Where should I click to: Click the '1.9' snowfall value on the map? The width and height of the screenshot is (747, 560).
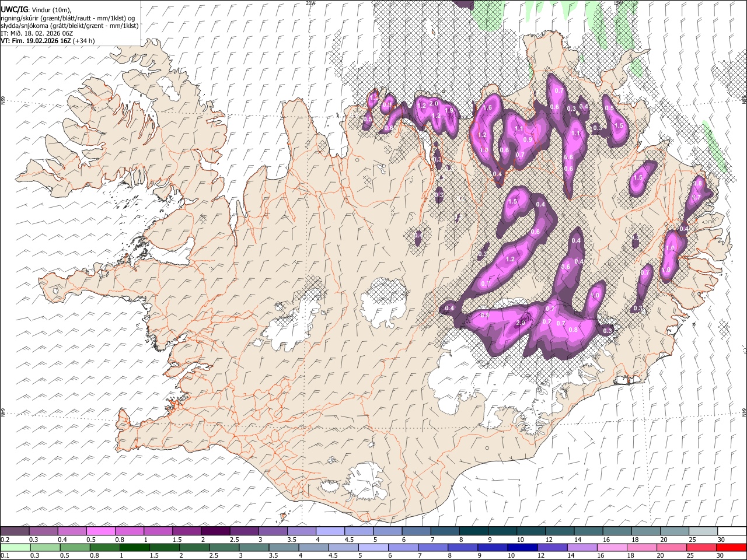pyautogui.click(x=449, y=110)
